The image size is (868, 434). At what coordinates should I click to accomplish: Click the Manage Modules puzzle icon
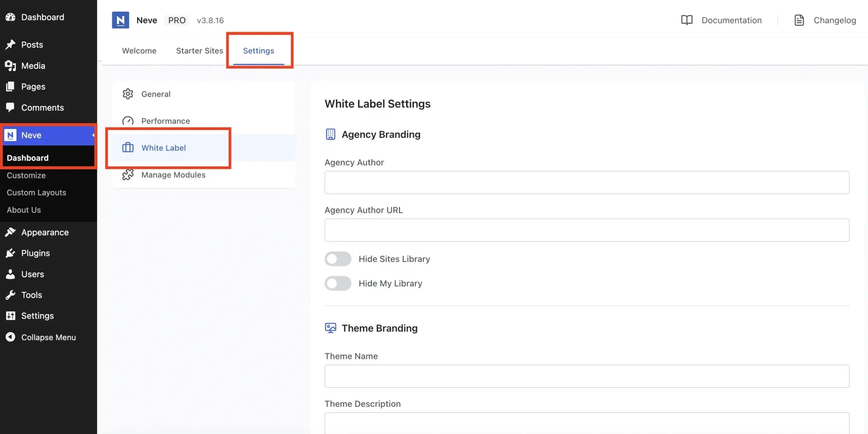[128, 175]
